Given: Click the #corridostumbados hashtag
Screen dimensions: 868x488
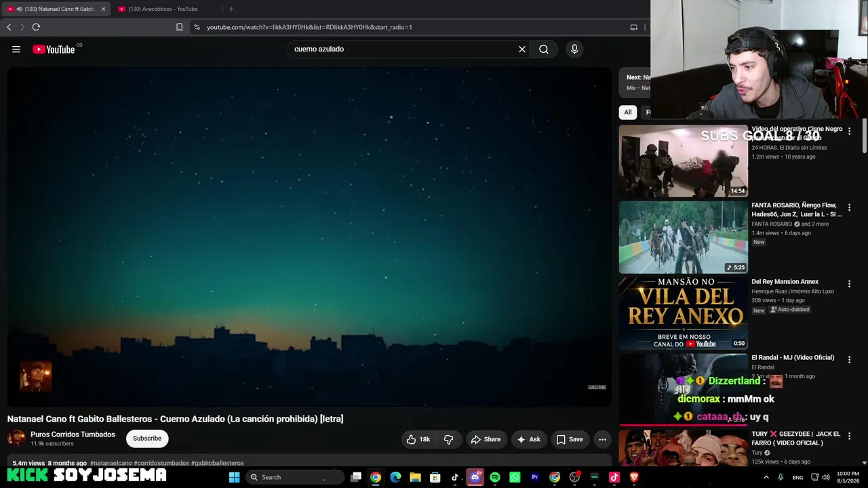Looking at the screenshot, I should pyautogui.click(x=161, y=464).
